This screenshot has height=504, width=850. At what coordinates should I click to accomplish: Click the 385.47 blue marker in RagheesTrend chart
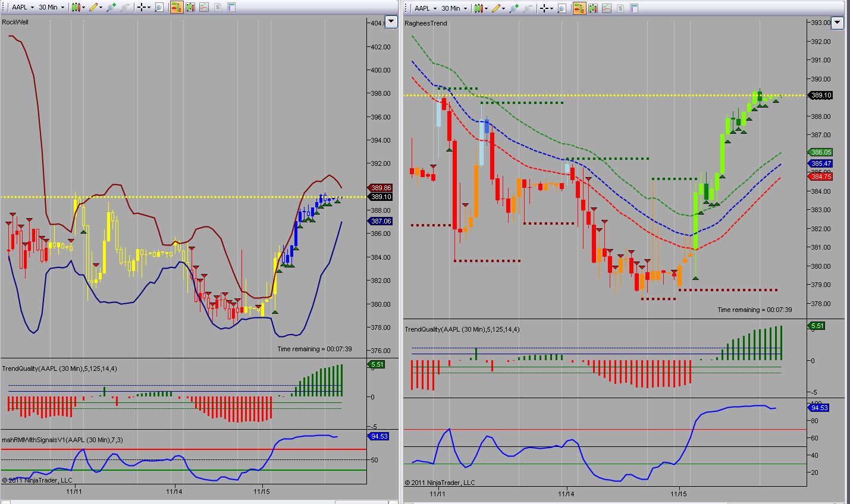point(821,164)
